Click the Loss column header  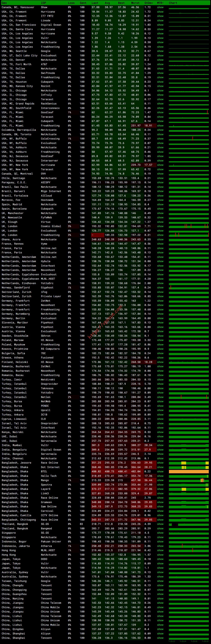click(71, 3)
